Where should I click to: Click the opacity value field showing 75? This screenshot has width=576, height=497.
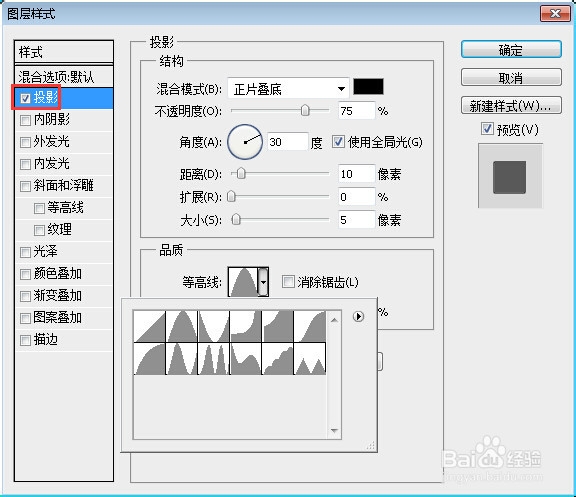(x=356, y=111)
